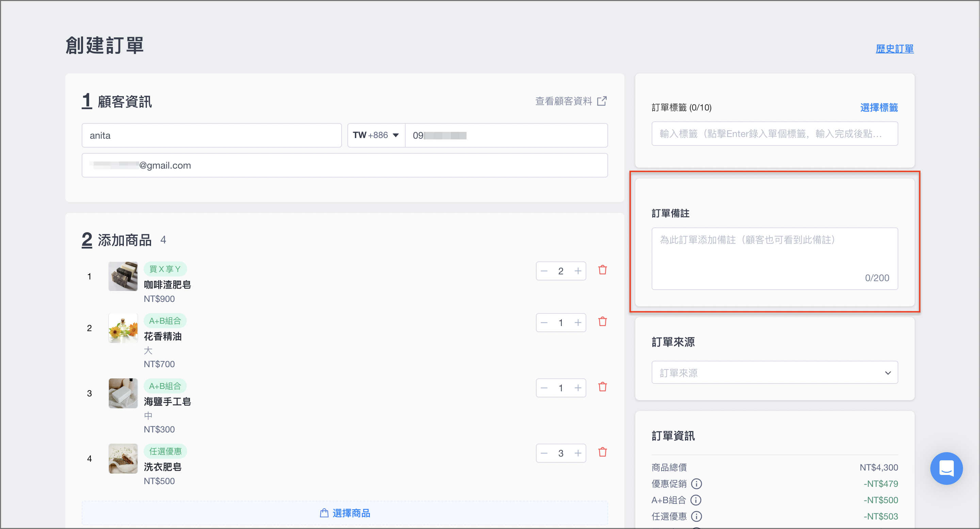Focus the gmail email field
980x529 pixels.
tap(345, 165)
